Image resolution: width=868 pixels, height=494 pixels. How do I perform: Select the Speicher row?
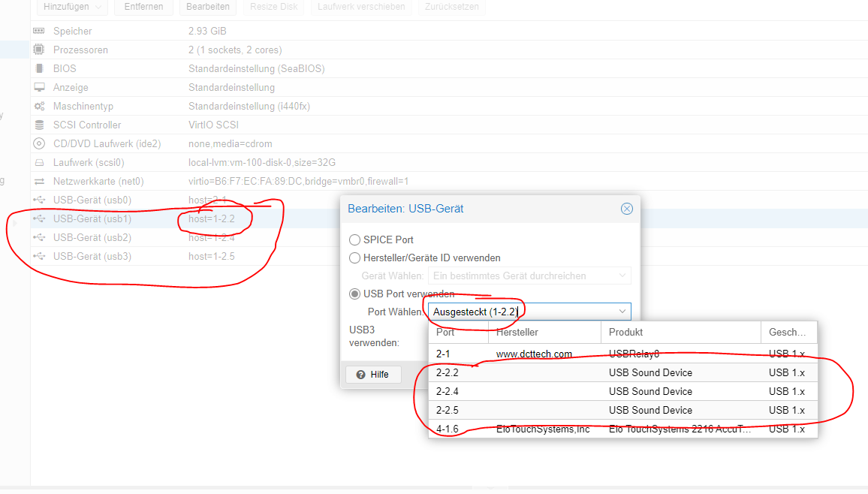[449, 31]
